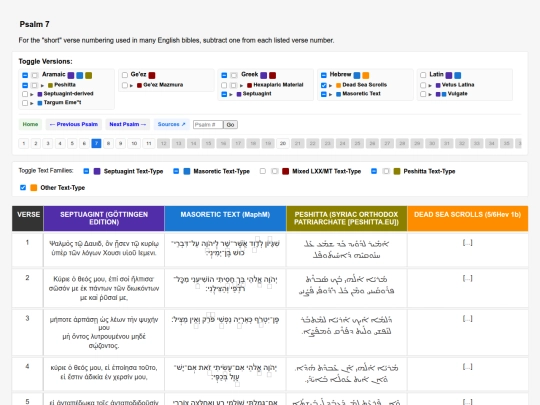Screen dimensions: 540x405
Task: Toggle Peshitta Text-Type blue checkbox
Action: click(374, 171)
